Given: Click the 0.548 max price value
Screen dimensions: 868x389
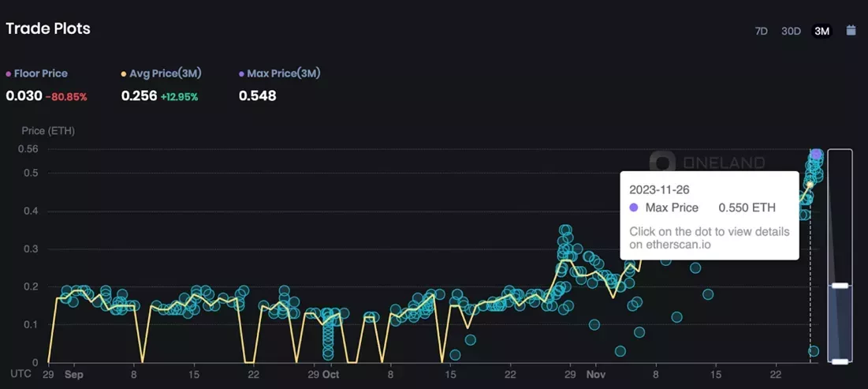Looking at the screenshot, I should [257, 96].
